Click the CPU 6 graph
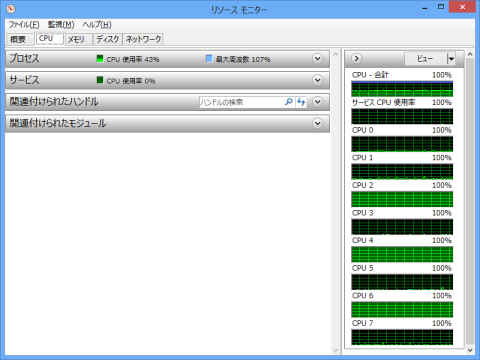 click(402, 310)
